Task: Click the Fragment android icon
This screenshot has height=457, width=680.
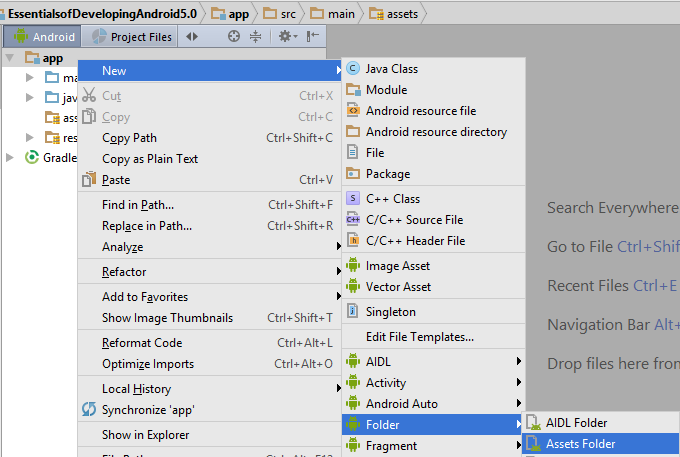Action: (353, 445)
